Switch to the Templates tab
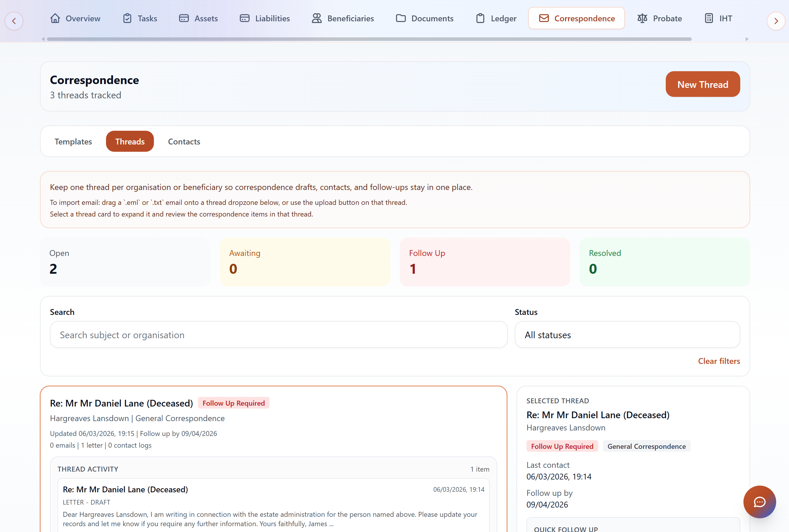The width and height of the screenshot is (789, 532). [x=73, y=142]
